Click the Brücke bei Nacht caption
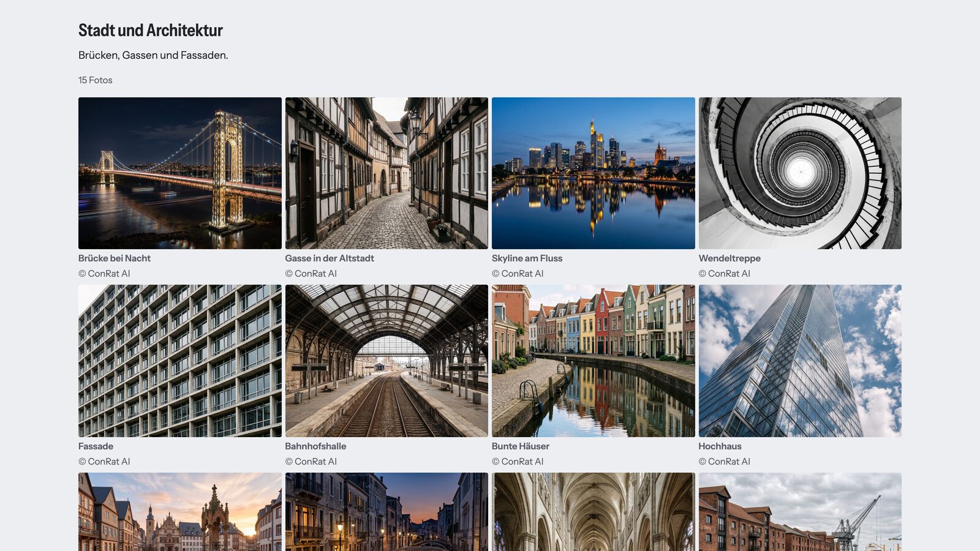Viewport: 980px width, 551px height. coord(115,258)
